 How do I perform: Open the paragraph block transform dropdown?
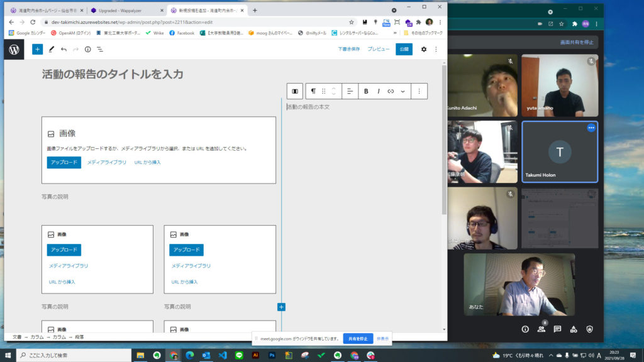coord(314,91)
